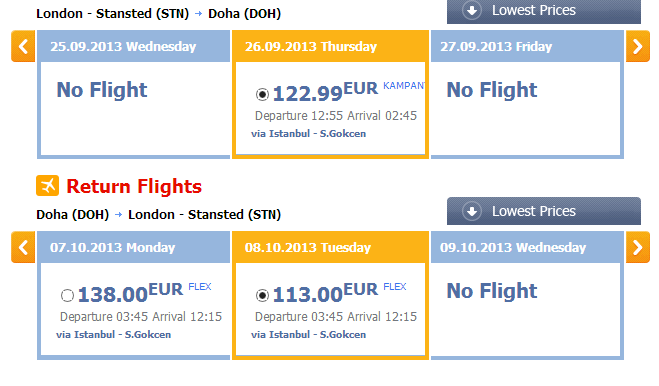659x386 pixels.
Task: Select the 138.00 EUR Monday return flight
Action: pos(67,295)
